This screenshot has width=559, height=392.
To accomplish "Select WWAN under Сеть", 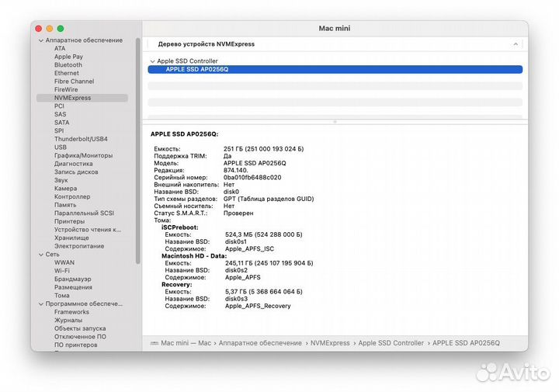I will click(64, 262).
